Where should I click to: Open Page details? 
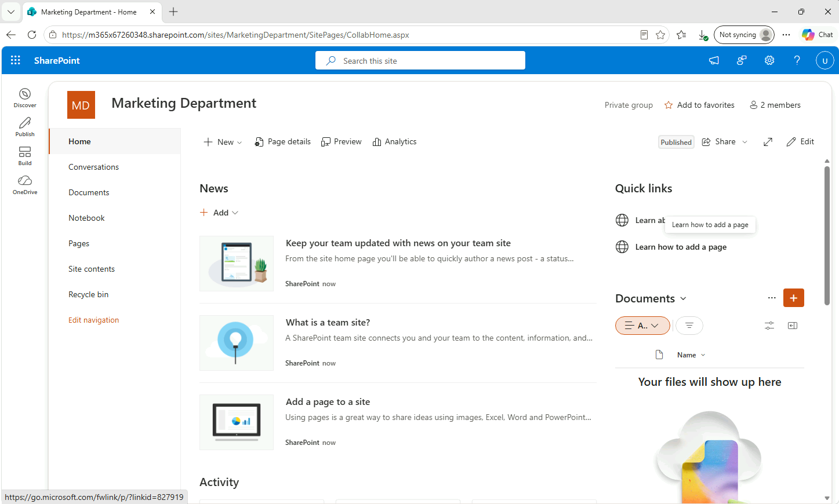coord(282,142)
